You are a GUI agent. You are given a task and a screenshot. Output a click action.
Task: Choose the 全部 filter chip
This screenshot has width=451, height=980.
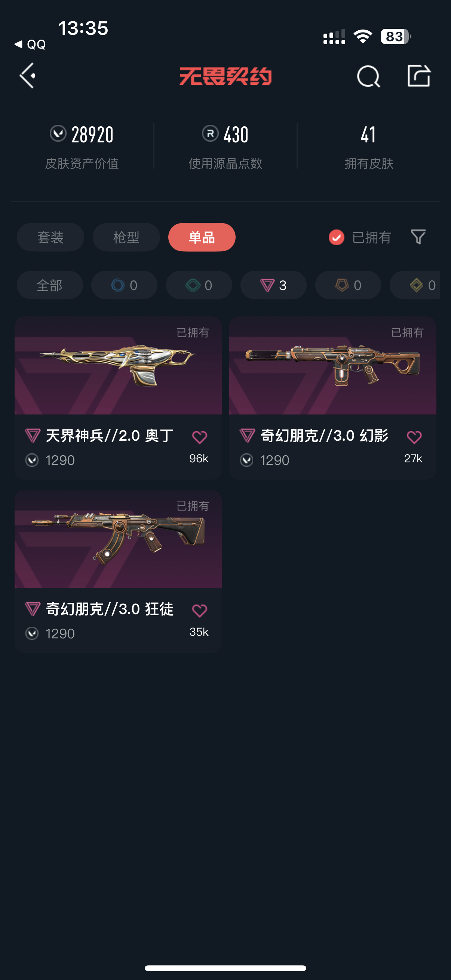click(x=49, y=285)
